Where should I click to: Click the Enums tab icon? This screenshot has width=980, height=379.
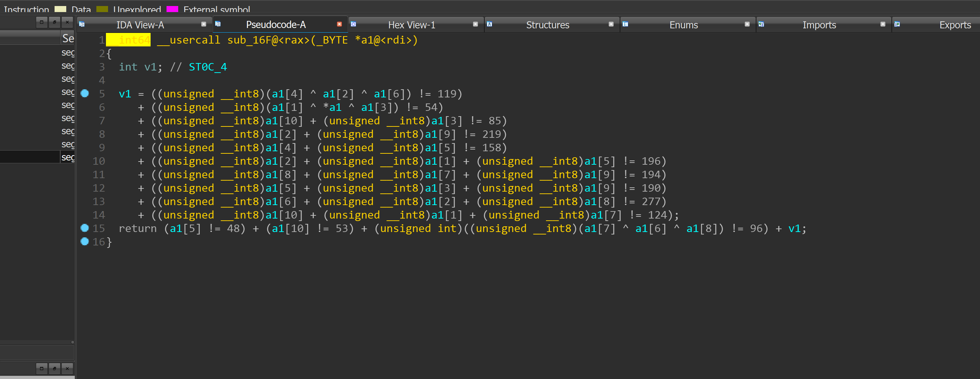tap(625, 24)
